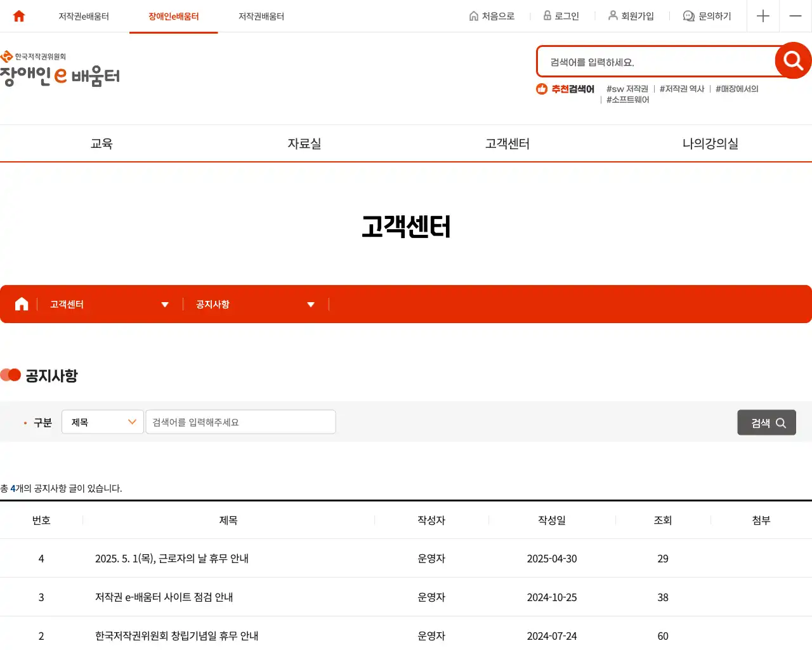Open the 제목 search category dropdown
Viewport: 812px width, 650px height.
(x=102, y=421)
